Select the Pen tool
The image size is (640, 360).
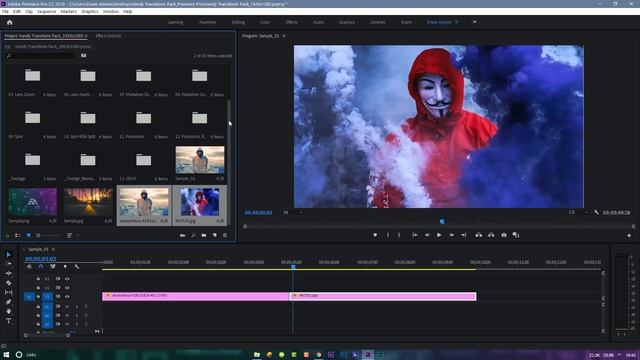tap(9, 302)
